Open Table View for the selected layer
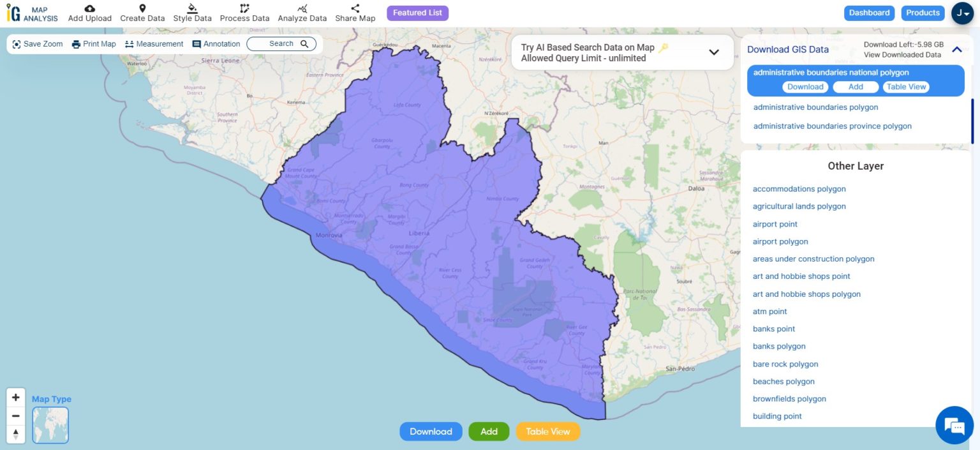Viewport: 980px width, 450px height. [906, 86]
